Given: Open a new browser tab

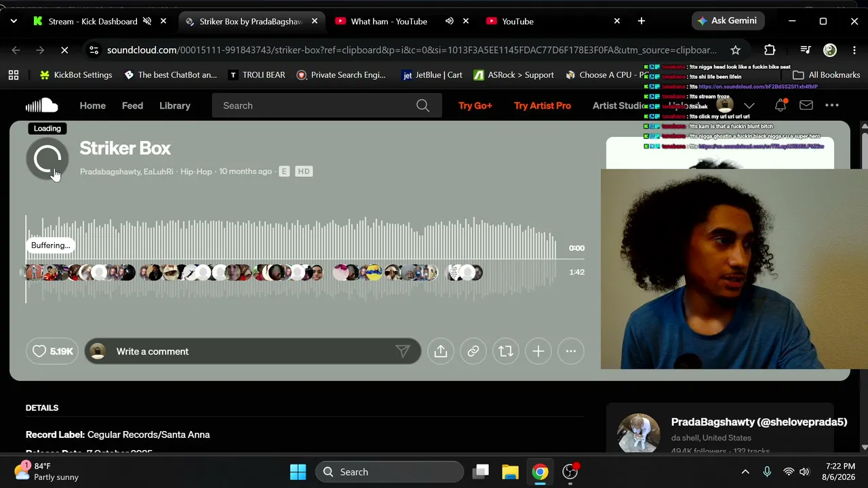Looking at the screenshot, I should [x=642, y=22].
